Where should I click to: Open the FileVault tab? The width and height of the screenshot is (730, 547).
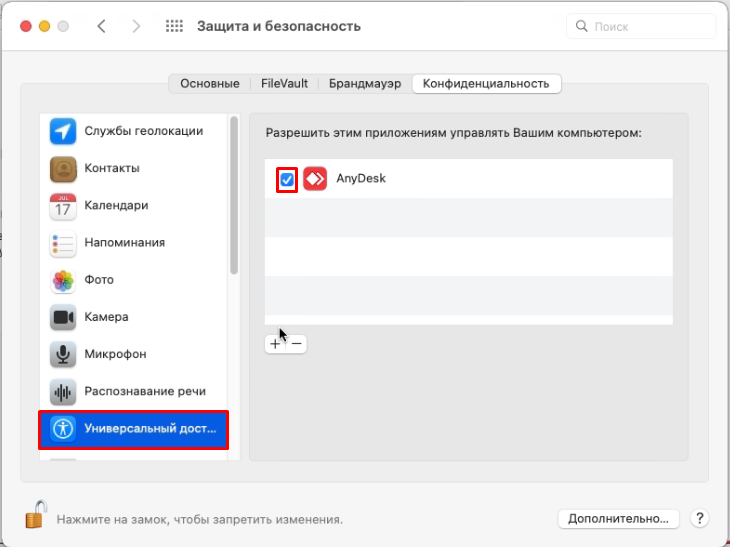(x=284, y=84)
